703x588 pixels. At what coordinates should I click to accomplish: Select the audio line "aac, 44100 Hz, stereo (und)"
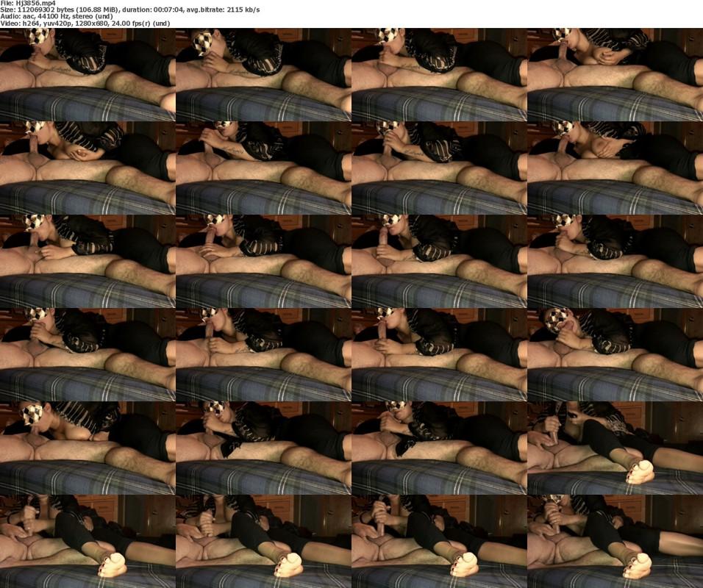point(67,17)
